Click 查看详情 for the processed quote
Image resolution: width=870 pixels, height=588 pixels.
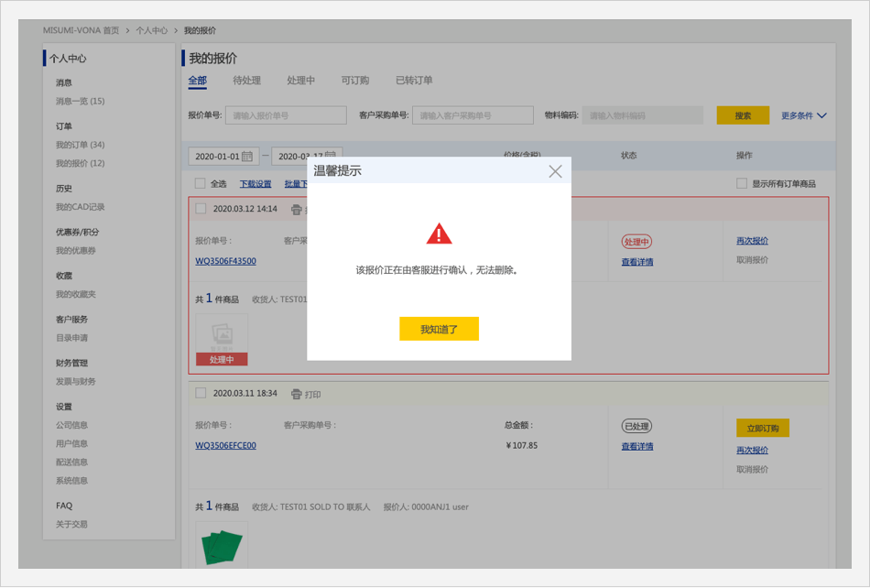point(636,446)
